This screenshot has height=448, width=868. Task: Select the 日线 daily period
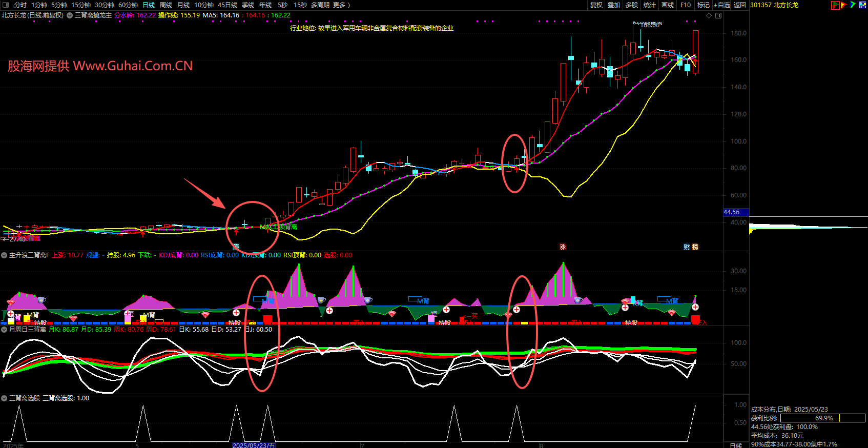pos(149,5)
